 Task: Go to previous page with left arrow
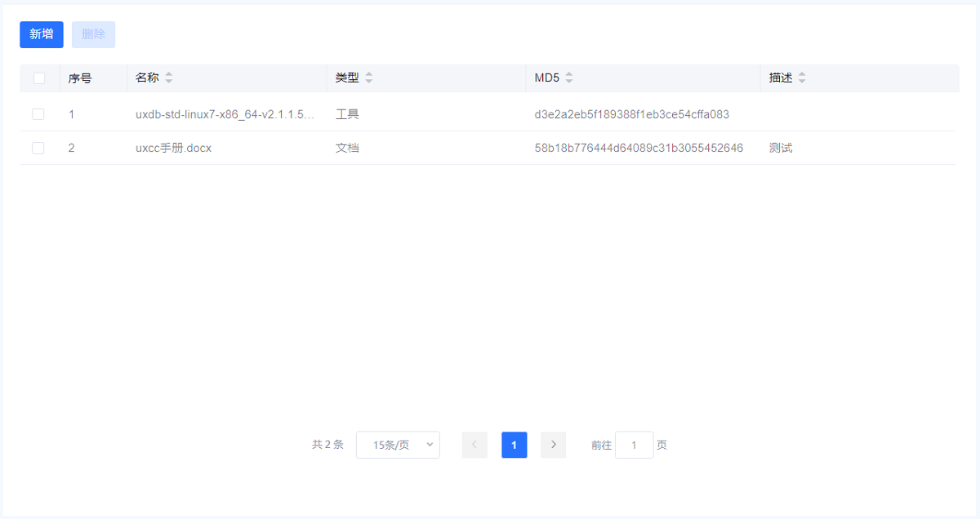[474, 445]
